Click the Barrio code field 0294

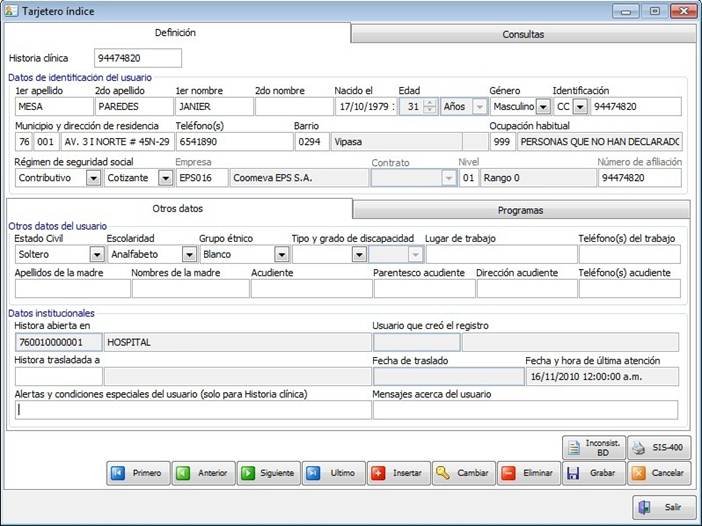[x=312, y=142]
